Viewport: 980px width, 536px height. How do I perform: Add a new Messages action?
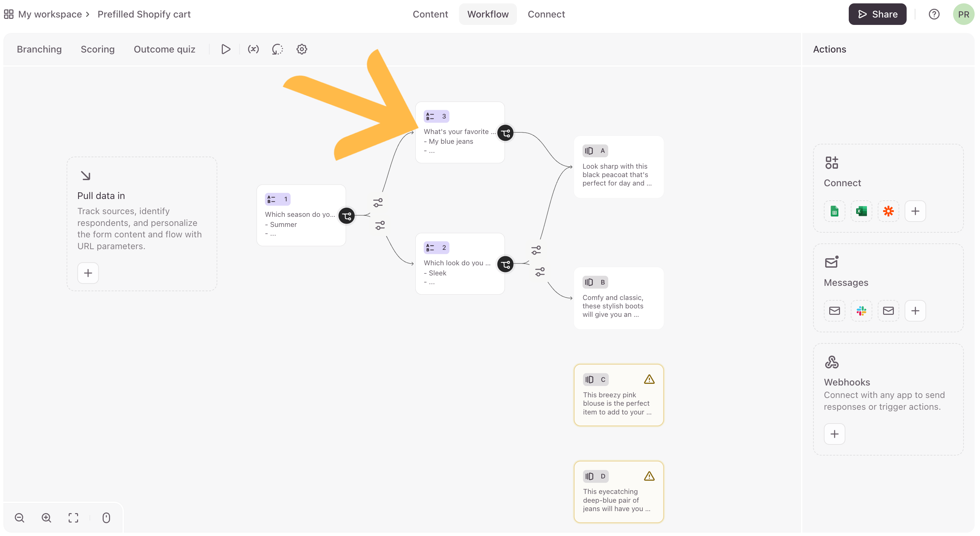915,311
